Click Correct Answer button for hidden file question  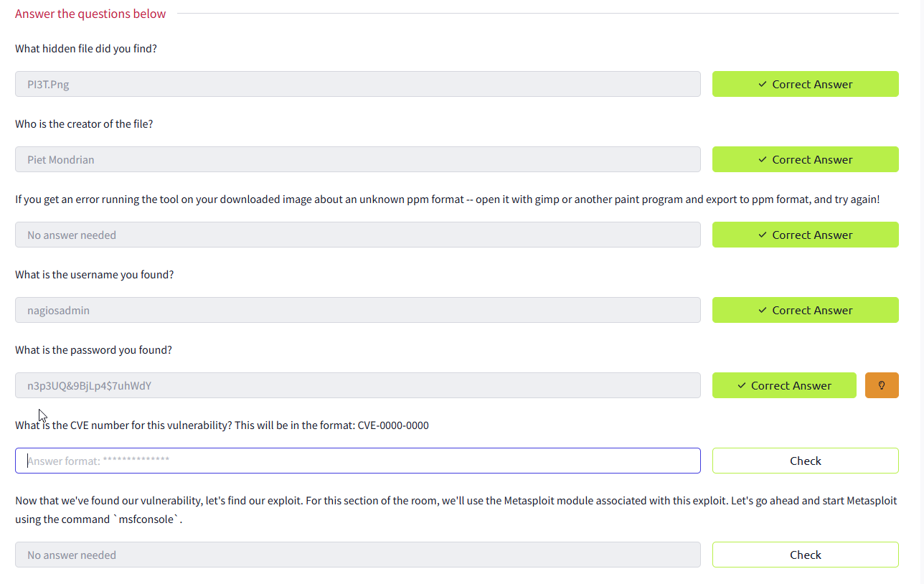(x=805, y=84)
